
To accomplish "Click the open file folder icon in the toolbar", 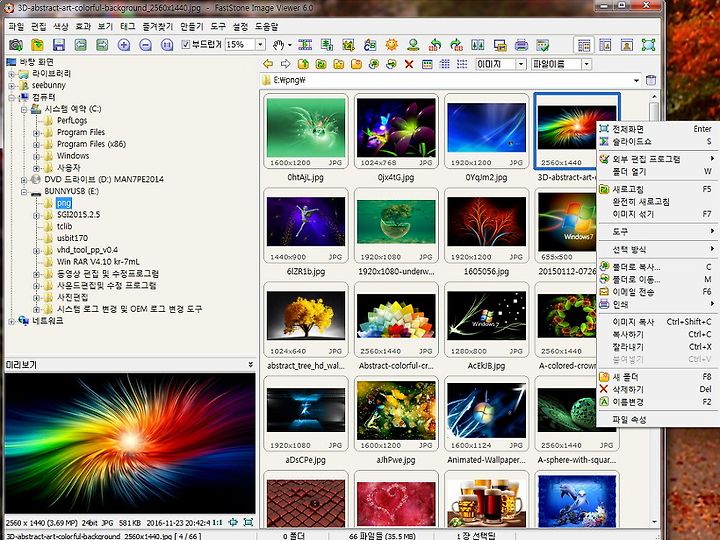I will pyautogui.click(x=37, y=45).
